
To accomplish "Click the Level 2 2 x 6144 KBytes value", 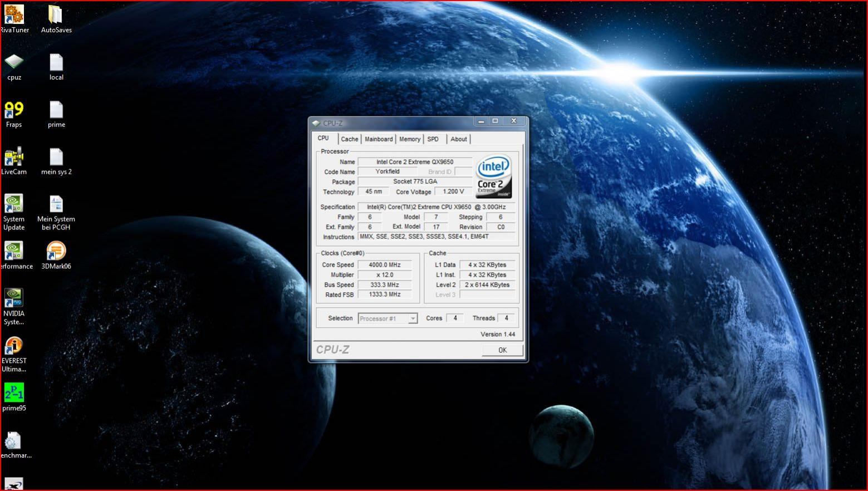I will pos(487,284).
